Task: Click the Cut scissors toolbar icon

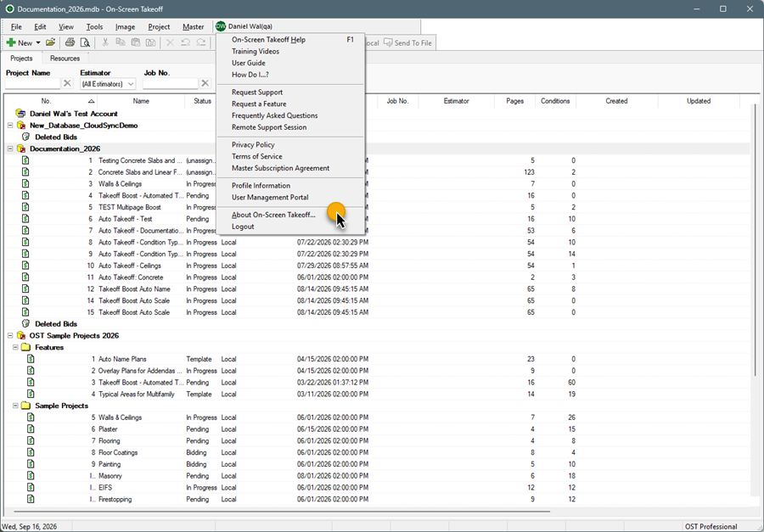Action: (x=104, y=43)
